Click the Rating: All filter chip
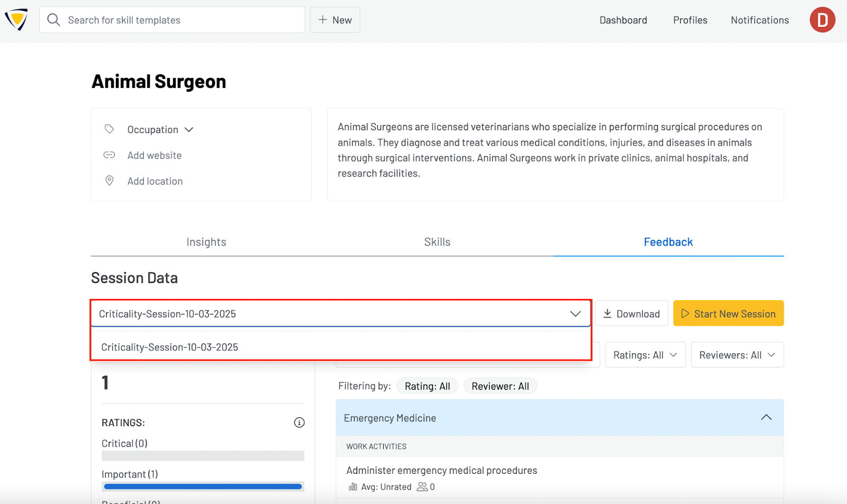The image size is (847, 504). (427, 385)
